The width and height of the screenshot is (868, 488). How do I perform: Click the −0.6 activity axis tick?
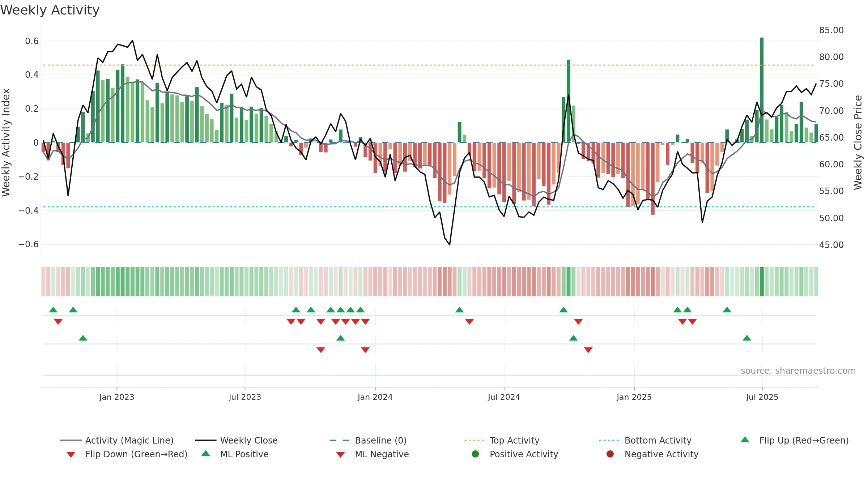[x=29, y=244]
